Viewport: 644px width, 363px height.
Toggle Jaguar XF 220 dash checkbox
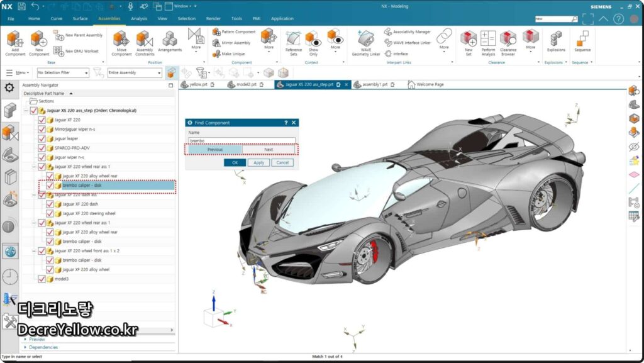[x=50, y=204]
